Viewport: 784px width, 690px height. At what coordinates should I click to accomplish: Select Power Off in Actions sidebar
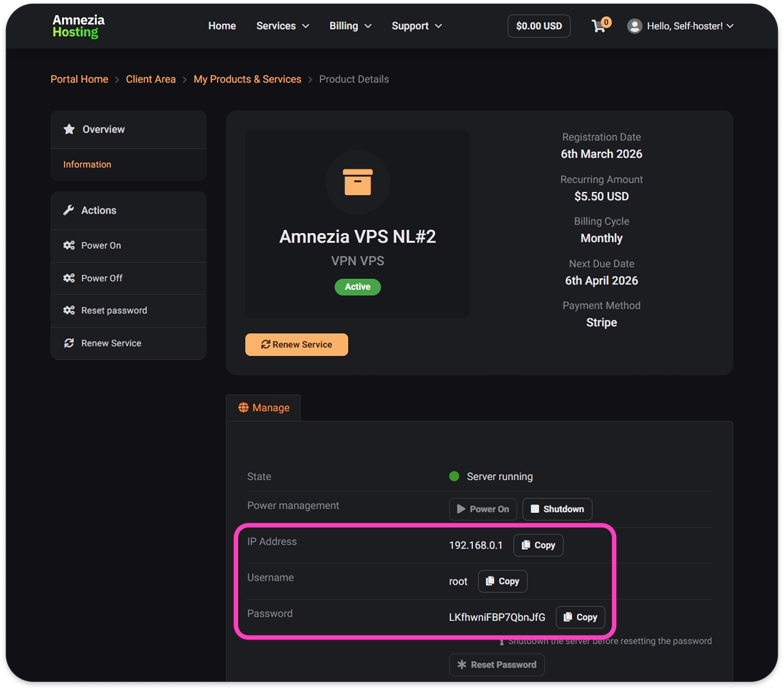(x=102, y=278)
